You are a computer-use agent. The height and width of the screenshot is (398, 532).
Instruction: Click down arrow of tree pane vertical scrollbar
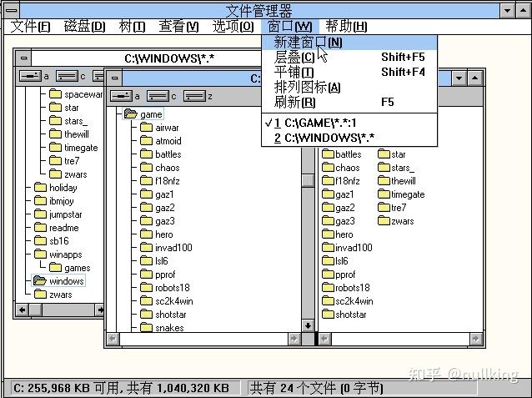point(308,326)
